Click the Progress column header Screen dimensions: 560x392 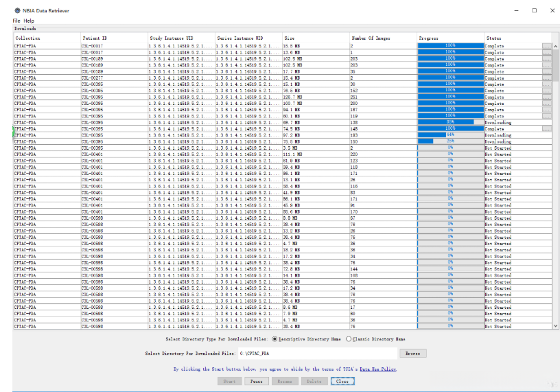point(451,38)
